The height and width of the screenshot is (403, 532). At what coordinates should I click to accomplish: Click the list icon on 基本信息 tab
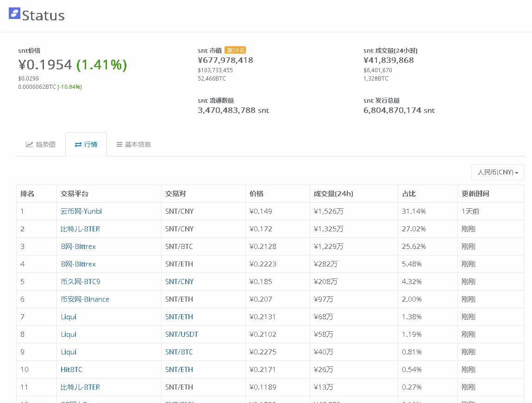[119, 144]
